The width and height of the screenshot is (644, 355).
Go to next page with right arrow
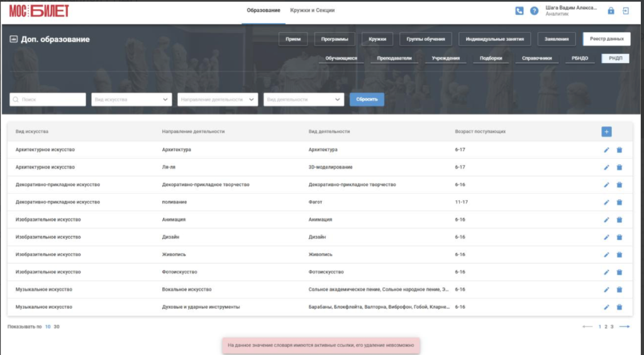click(625, 327)
